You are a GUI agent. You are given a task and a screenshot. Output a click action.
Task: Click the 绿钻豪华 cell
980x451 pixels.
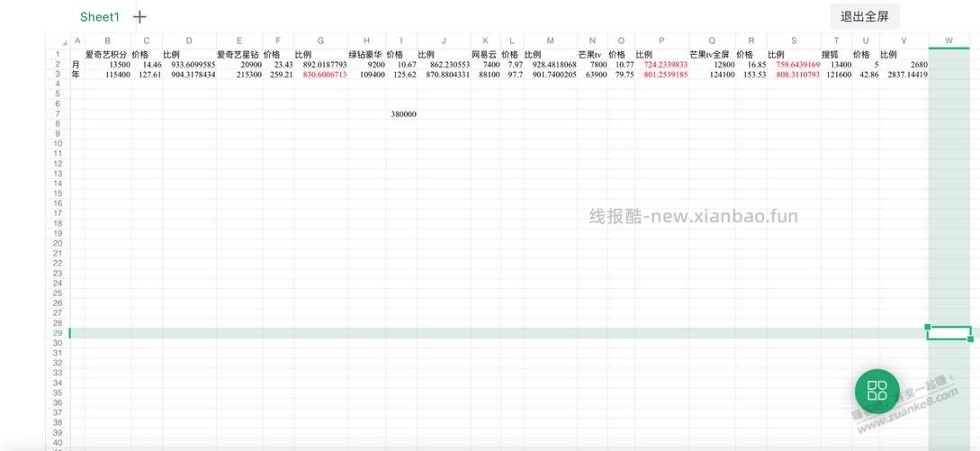[x=365, y=55]
